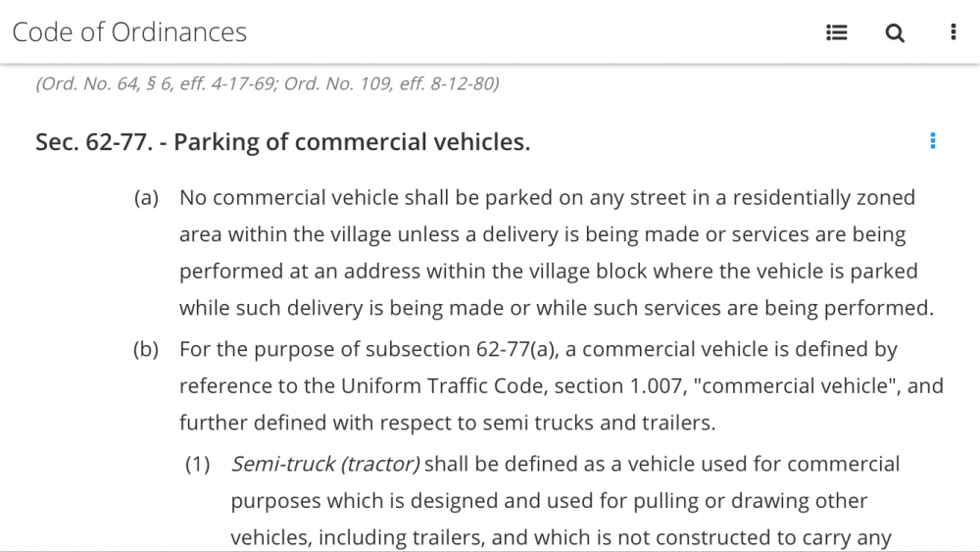Click the text 'subsection 62-77(a)'
The width and height of the screenshot is (980, 552).
(462, 349)
